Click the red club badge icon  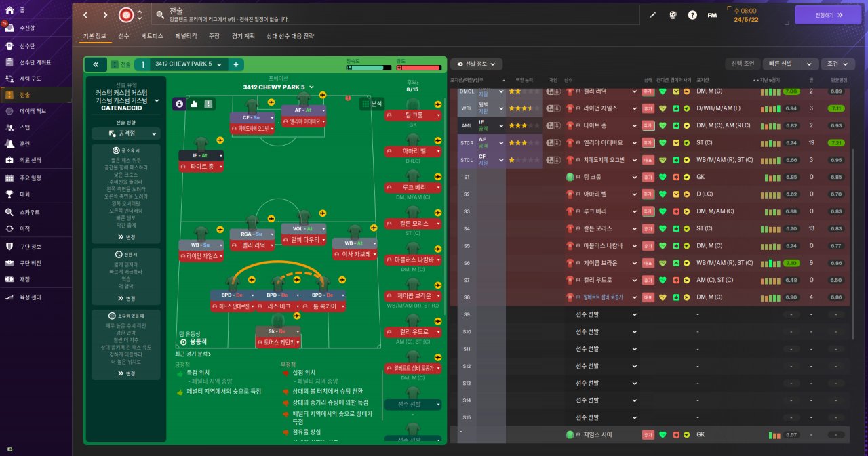[125, 15]
